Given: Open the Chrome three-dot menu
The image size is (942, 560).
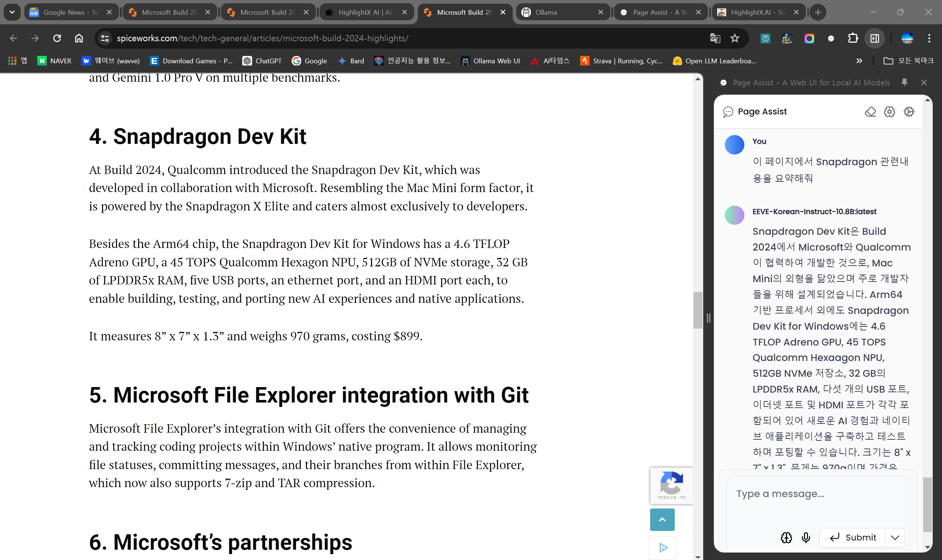Looking at the screenshot, I should [929, 38].
